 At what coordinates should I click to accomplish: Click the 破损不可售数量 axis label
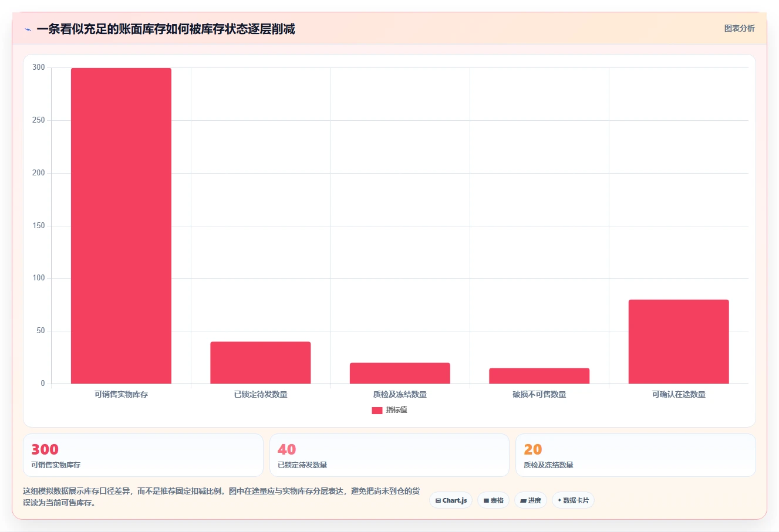pos(539,395)
